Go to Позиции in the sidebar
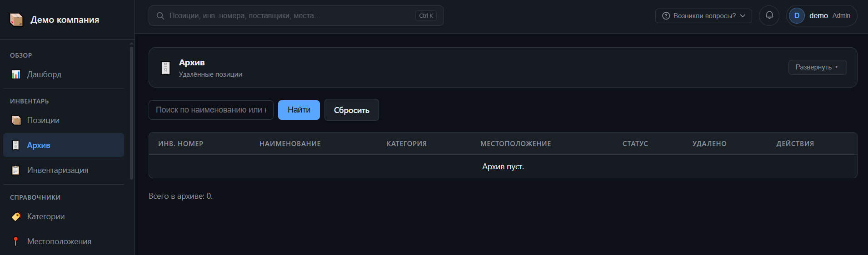Viewport: 868px width, 255px height. coord(64,120)
